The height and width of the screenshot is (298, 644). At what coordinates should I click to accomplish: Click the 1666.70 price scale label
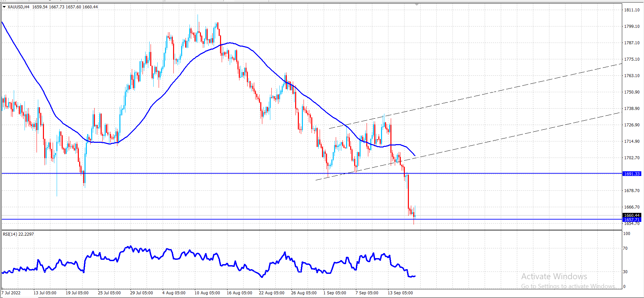click(632, 207)
